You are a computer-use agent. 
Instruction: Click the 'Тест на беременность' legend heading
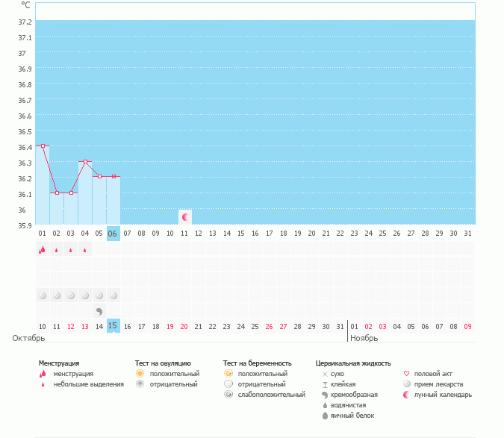point(257,363)
